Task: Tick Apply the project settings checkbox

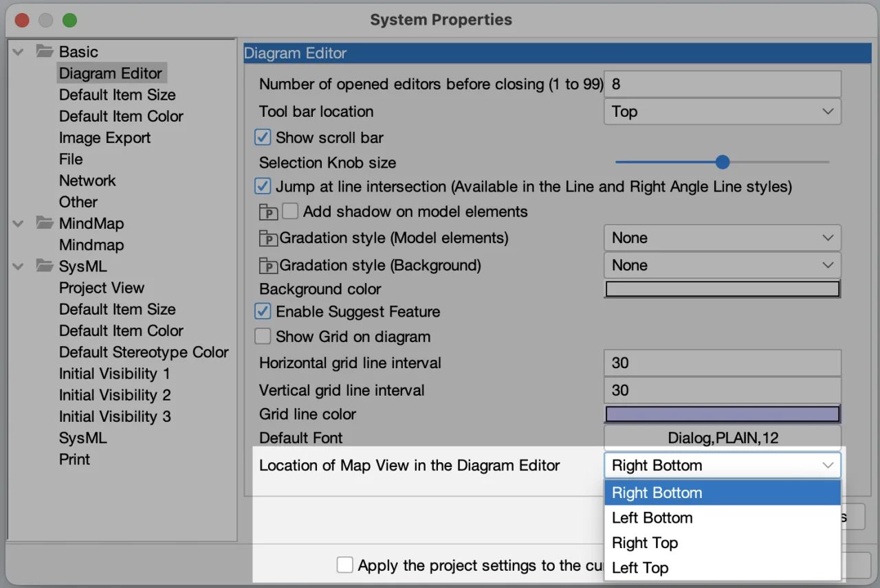Action: (x=344, y=565)
